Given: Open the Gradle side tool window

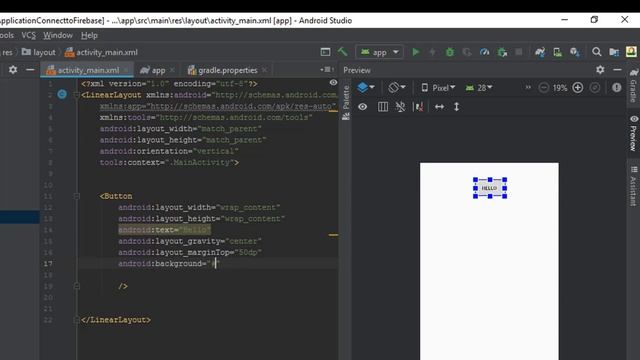Looking at the screenshot, I should (x=633, y=86).
